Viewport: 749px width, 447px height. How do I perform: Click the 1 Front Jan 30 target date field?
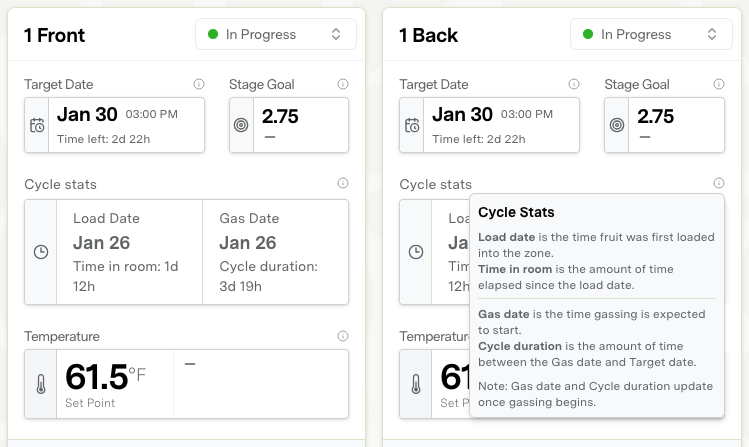(127, 124)
